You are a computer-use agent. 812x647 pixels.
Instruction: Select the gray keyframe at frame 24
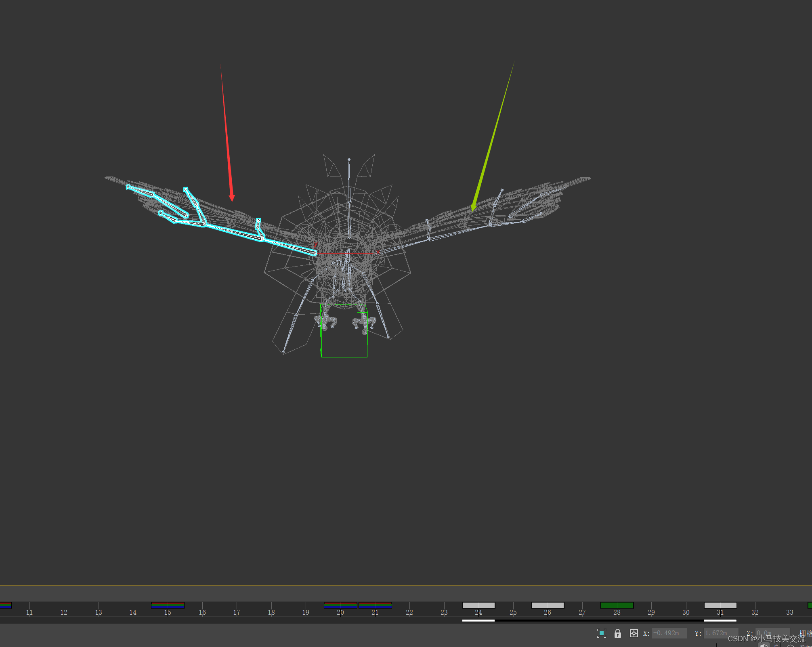pyautogui.click(x=478, y=605)
